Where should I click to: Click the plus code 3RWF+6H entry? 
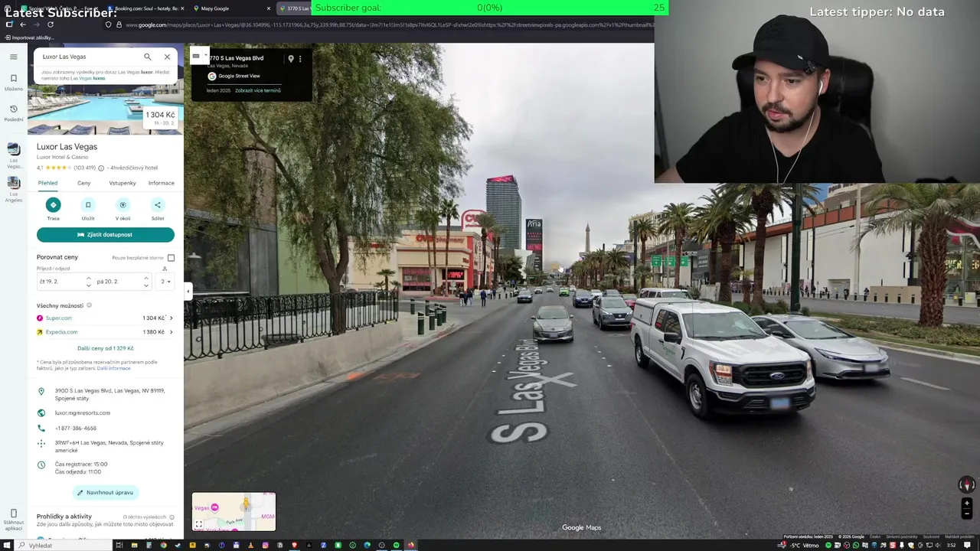coord(109,446)
